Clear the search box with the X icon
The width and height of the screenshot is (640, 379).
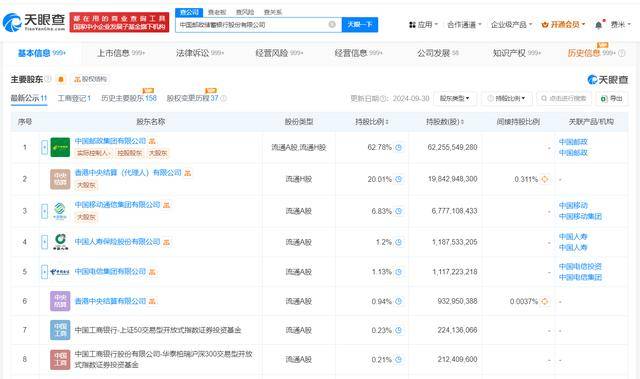click(x=332, y=24)
